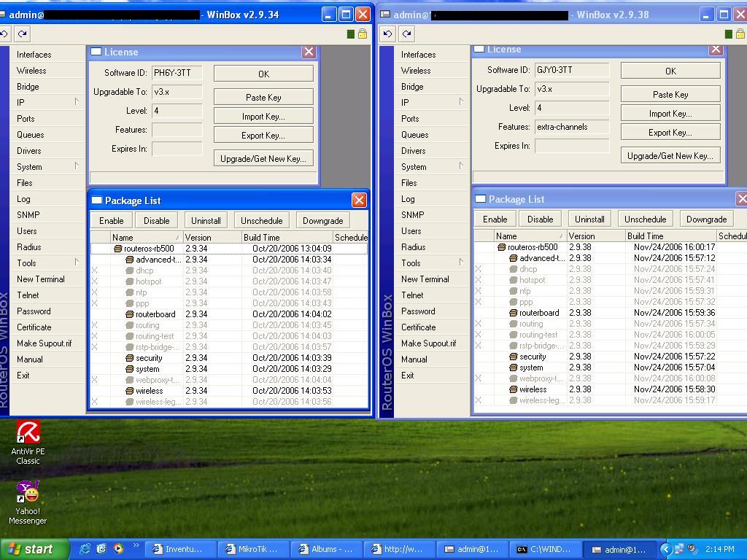Sort by Name column in right Package List
This screenshot has width=747, height=560.
click(530, 236)
